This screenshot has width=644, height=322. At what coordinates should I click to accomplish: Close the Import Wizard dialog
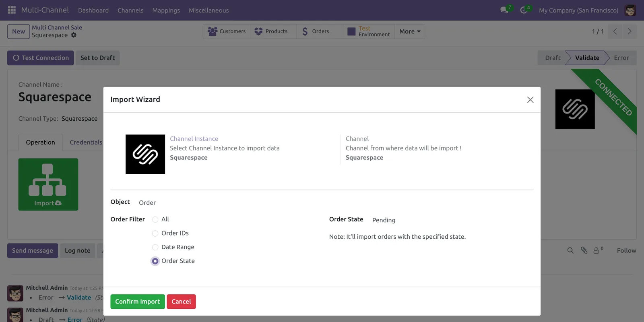(x=530, y=100)
